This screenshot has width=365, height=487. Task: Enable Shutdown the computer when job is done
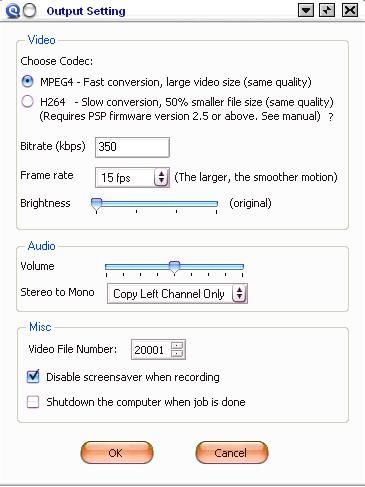(x=33, y=402)
